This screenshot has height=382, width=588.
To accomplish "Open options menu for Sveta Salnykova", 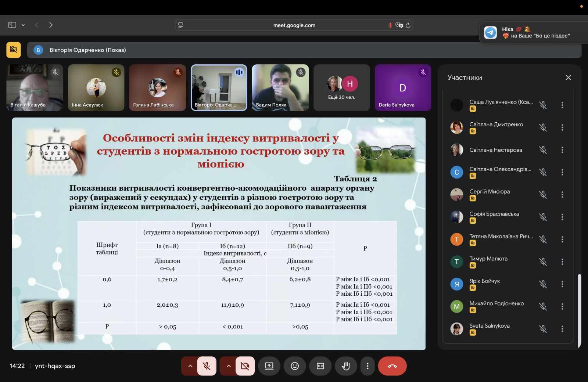I will 562,329.
